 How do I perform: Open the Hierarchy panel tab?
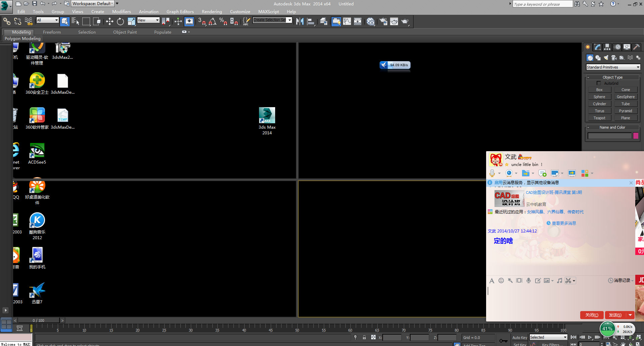click(x=607, y=47)
